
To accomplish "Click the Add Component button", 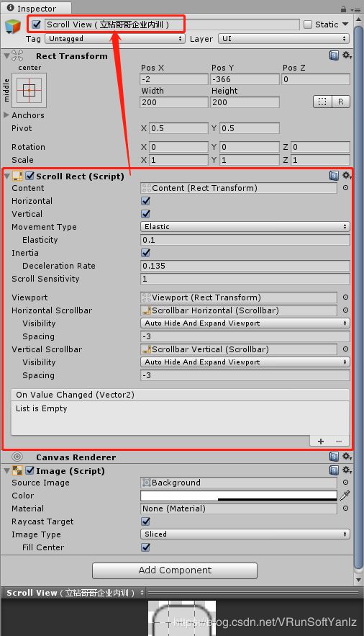I will (x=175, y=570).
